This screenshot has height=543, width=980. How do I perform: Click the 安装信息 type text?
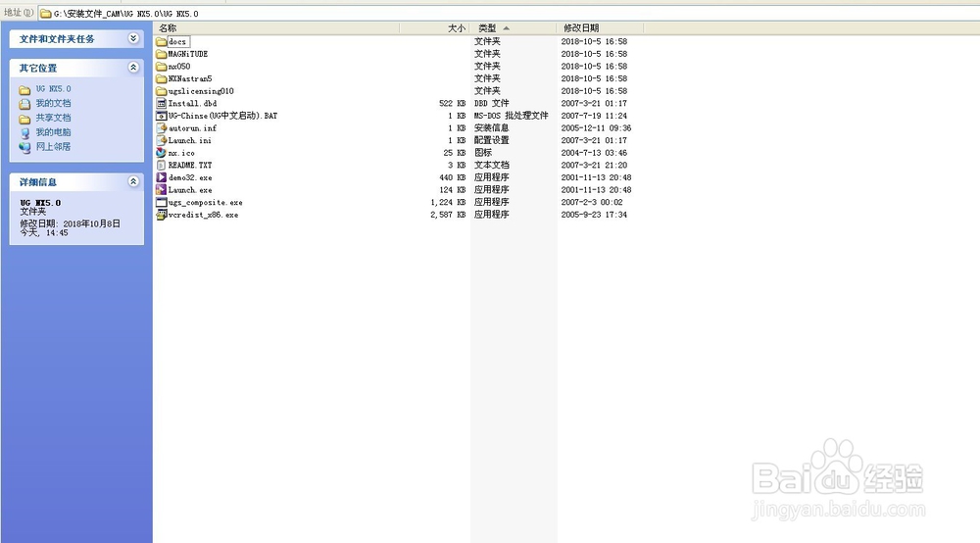click(x=491, y=127)
